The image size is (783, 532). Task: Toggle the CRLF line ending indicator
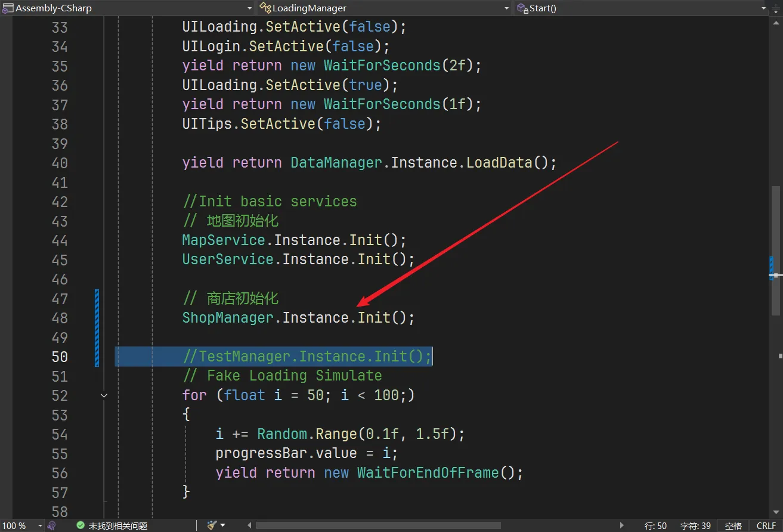click(x=766, y=525)
